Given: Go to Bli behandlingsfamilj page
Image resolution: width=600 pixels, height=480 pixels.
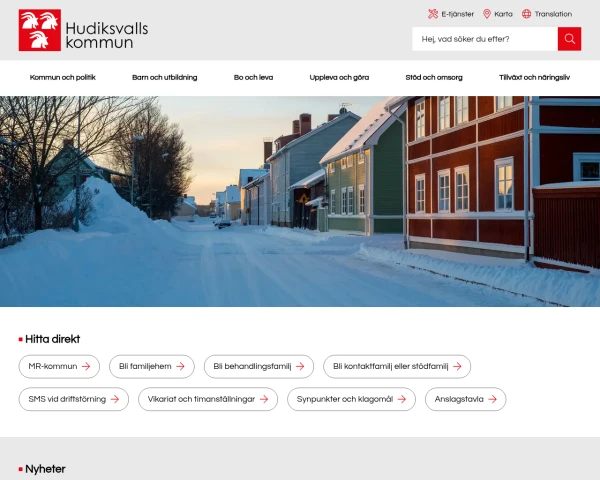Looking at the screenshot, I should [259, 367].
